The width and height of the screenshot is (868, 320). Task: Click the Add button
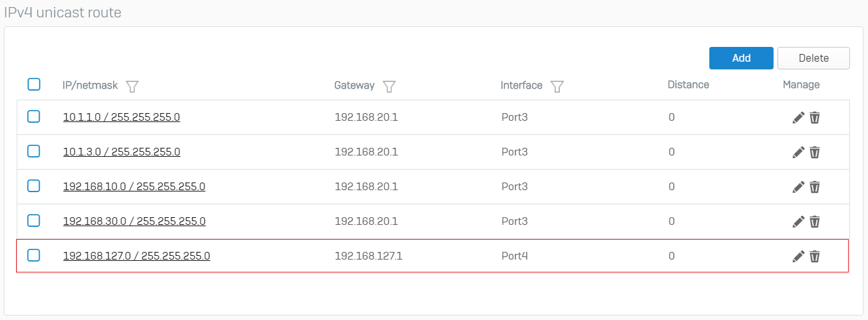coord(741,58)
